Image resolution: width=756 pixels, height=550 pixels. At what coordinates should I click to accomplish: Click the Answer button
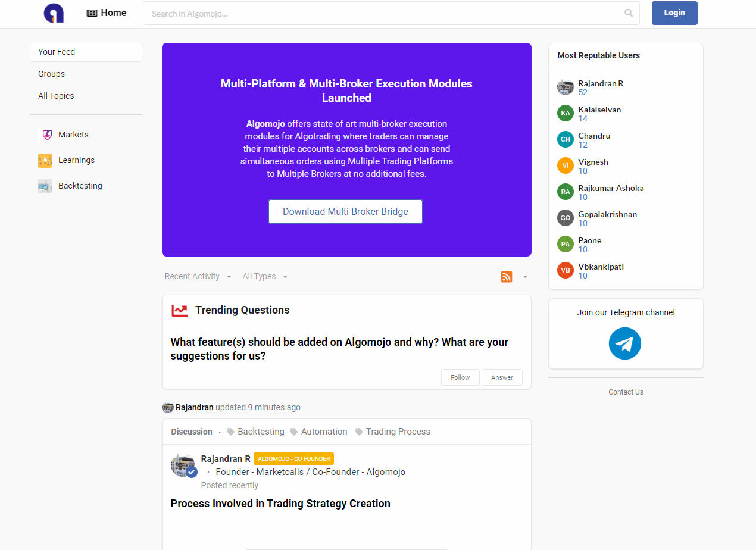coord(502,377)
